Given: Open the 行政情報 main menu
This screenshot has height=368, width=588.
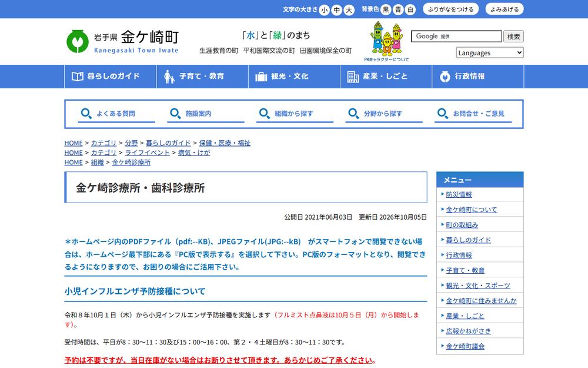Looking at the screenshot, I should [477, 77].
